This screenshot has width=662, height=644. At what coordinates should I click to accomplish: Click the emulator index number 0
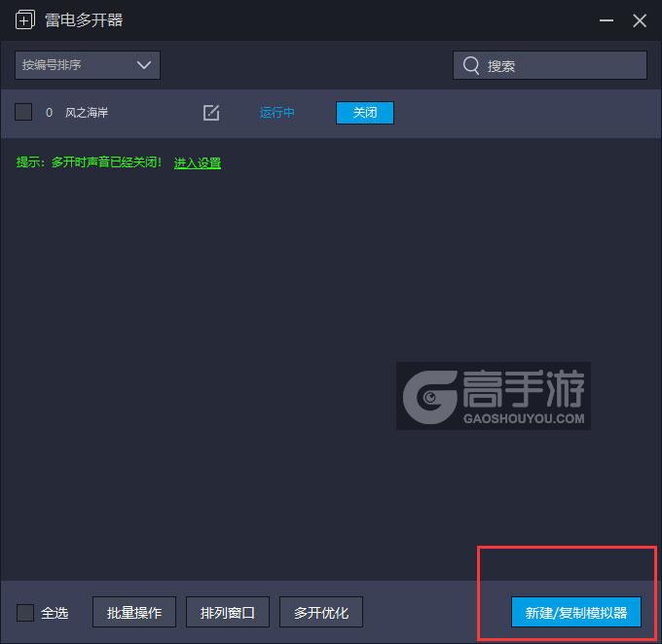(x=49, y=113)
